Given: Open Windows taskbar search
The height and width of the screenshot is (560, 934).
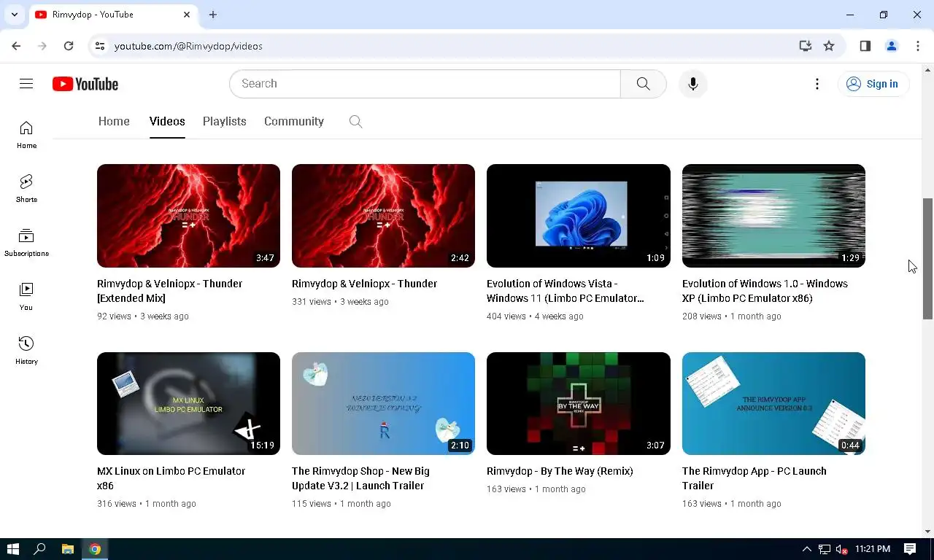Looking at the screenshot, I should coord(40,549).
